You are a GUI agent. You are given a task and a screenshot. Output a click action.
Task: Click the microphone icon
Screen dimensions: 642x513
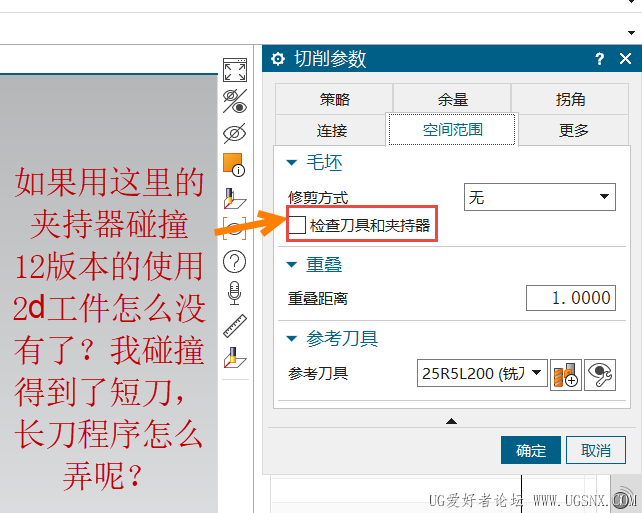234,293
